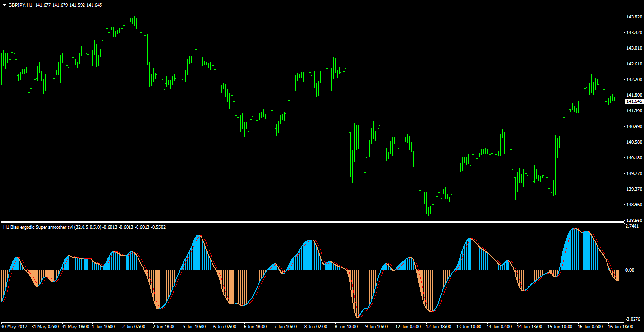Image resolution: width=644 pixels, height=332 pixels.
Task: Select the current price label 141.645
Action: tap(634, 101)
